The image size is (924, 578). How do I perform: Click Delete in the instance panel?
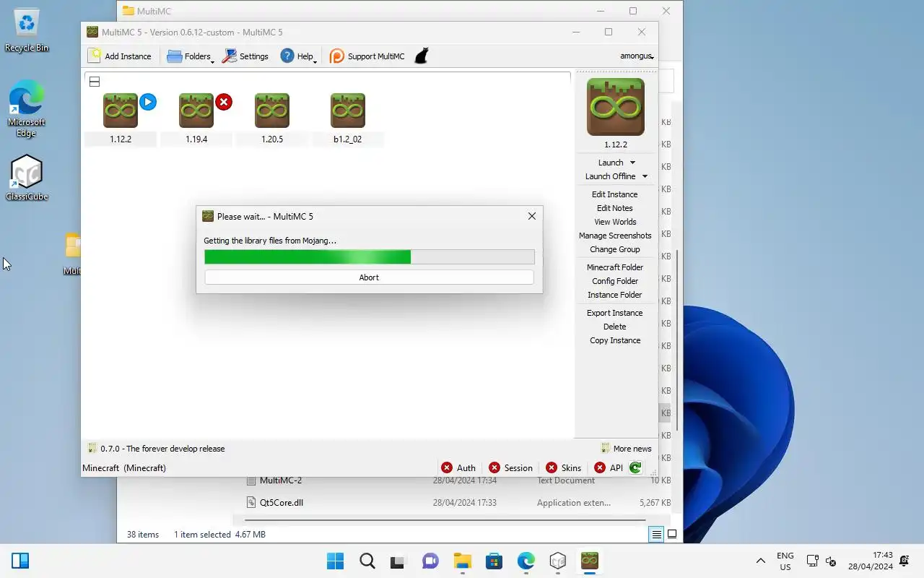point(615,327)
